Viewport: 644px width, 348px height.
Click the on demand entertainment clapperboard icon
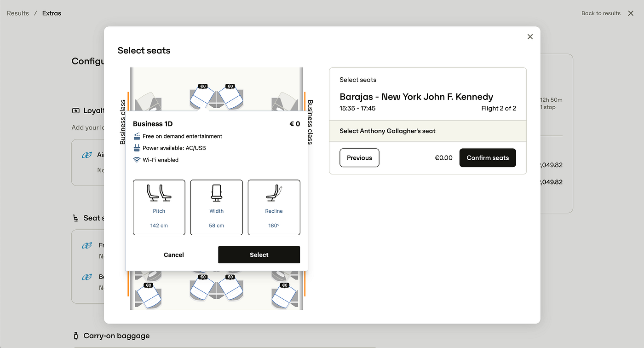click(137, 136)
